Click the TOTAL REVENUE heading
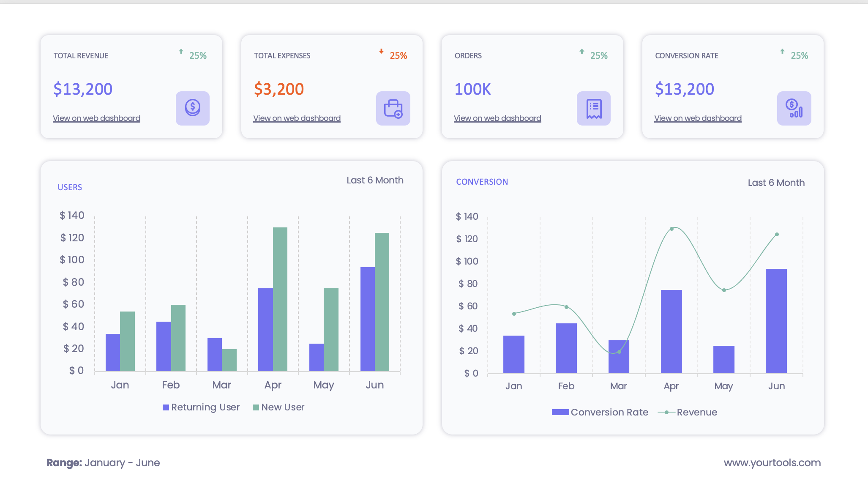 pos(81,56)
